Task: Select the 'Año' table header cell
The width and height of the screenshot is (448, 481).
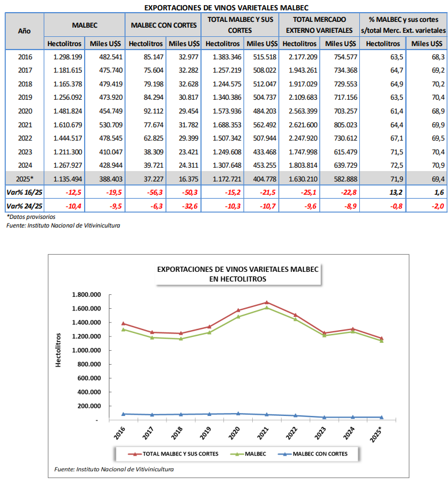Action: click(24, 30)
